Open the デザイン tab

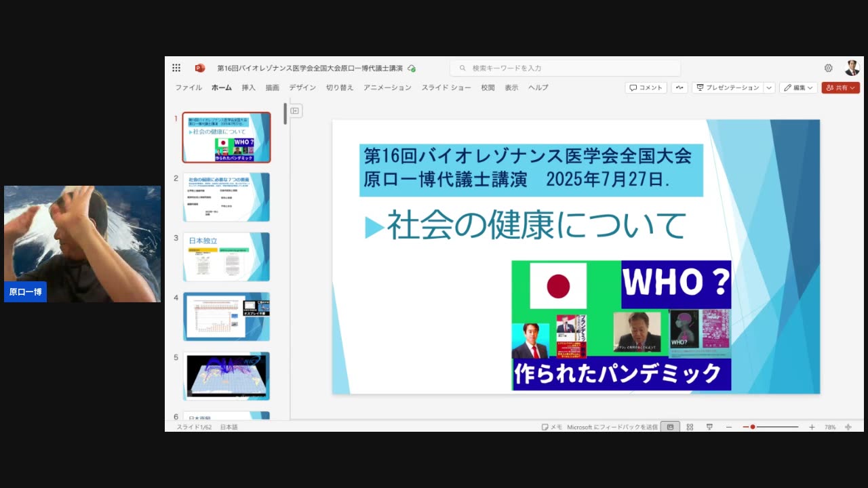tap(302, 87)
